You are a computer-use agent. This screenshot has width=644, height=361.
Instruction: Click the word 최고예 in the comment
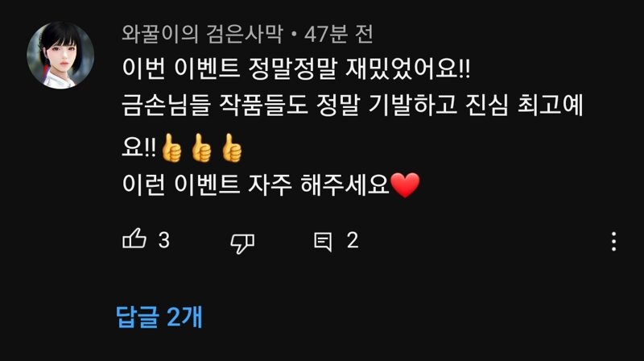pos(550,106)
